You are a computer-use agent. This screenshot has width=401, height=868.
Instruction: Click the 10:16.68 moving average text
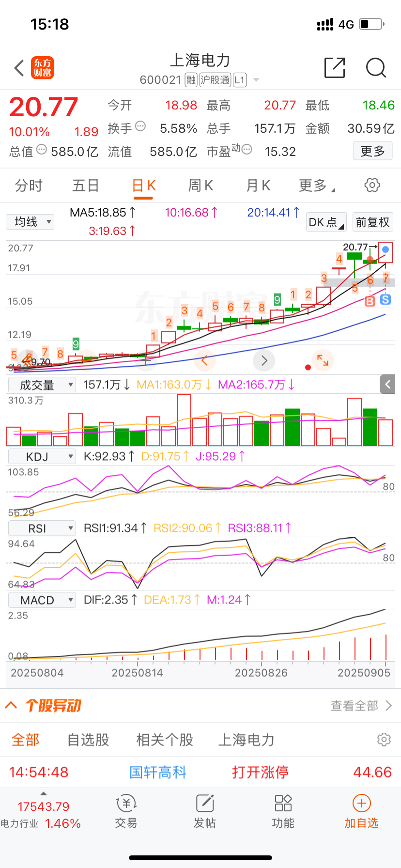191,213
